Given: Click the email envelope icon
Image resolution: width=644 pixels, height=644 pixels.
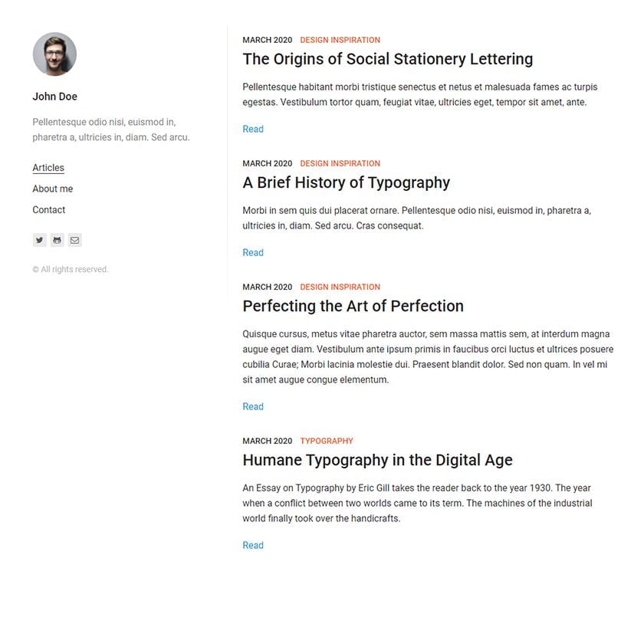Looking at the screenshot, I should pyautogui.click(x=75, y=240).
